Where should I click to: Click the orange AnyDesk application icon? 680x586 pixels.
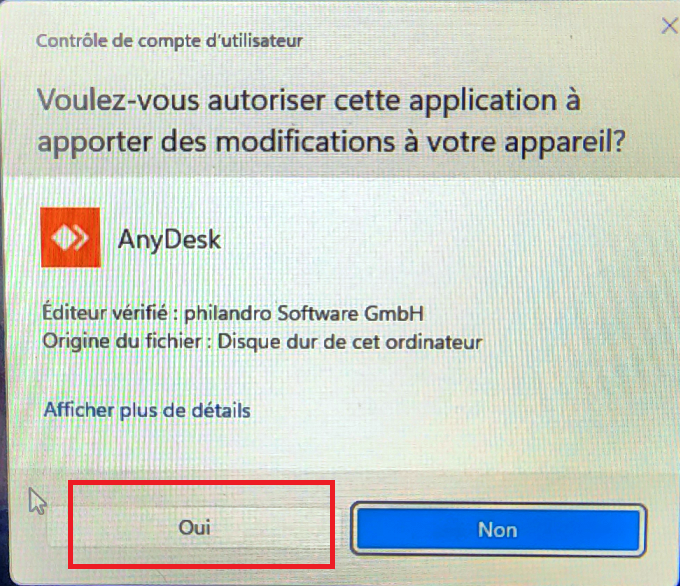pos(71,237)
